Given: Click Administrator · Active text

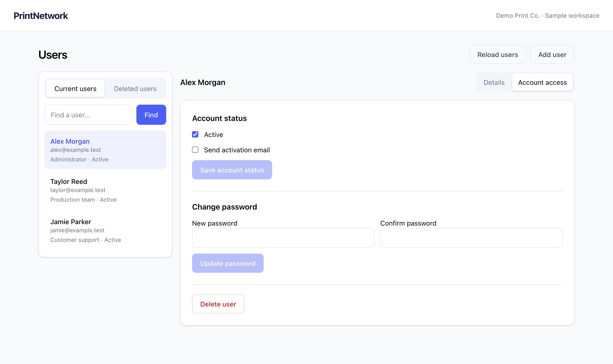Looking at the screenshot, I should [79, 159].
